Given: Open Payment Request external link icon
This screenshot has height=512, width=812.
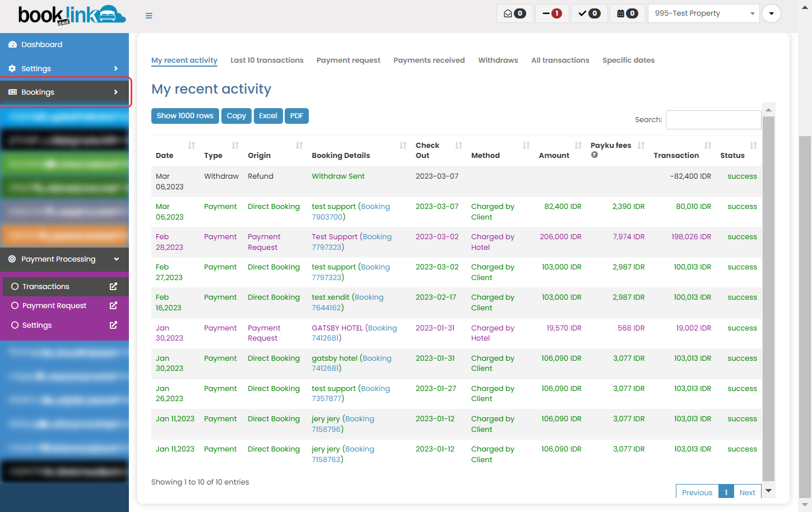Looking at the screenshot, I should [113, 305].
